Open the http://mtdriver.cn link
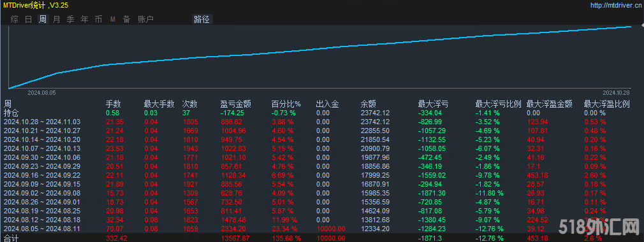Viewport: 644px width, 242px height. pos(615,5)
